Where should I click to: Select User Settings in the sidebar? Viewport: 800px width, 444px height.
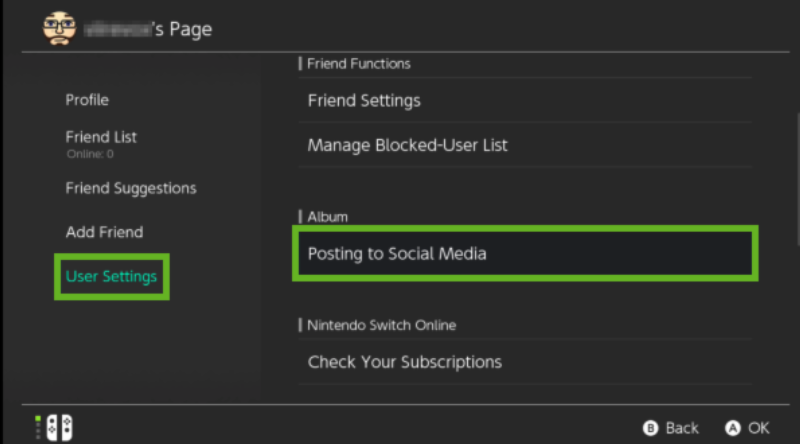pyautogui.click(x=112, y=277)
